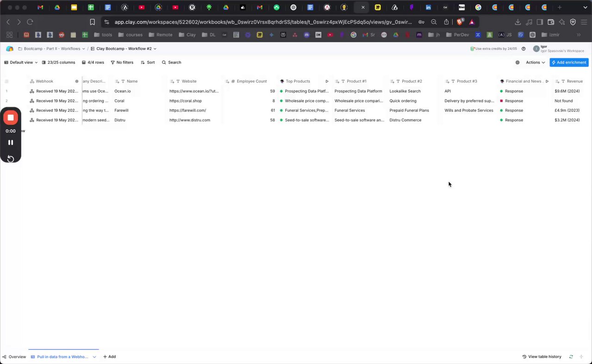592x364 pixels.
Task: Select the Ocean.io name cell
Action: (x=140, y=91)
